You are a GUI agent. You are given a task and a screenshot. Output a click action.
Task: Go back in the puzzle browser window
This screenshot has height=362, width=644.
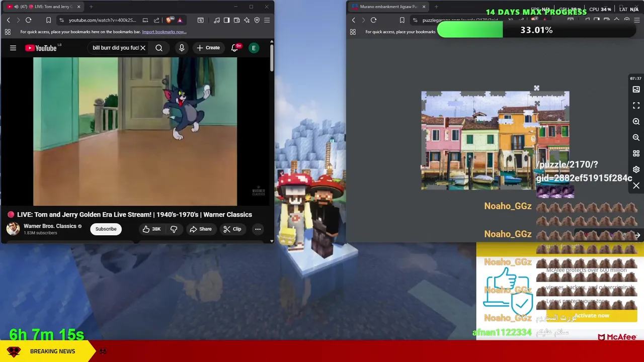[353, 20]
